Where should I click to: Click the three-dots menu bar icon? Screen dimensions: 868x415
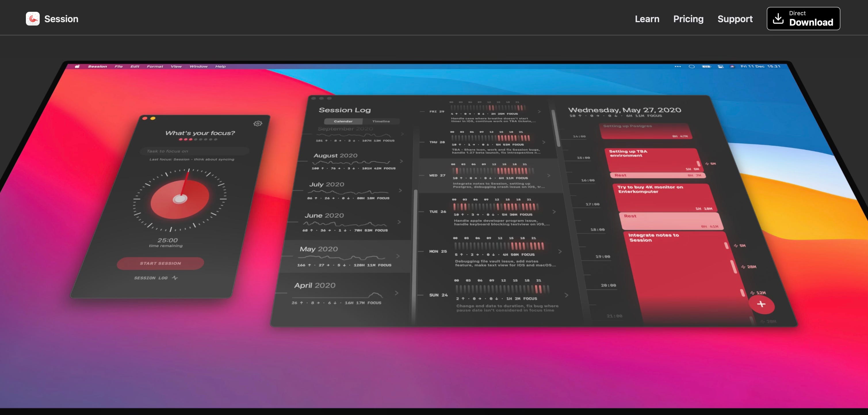678,66
